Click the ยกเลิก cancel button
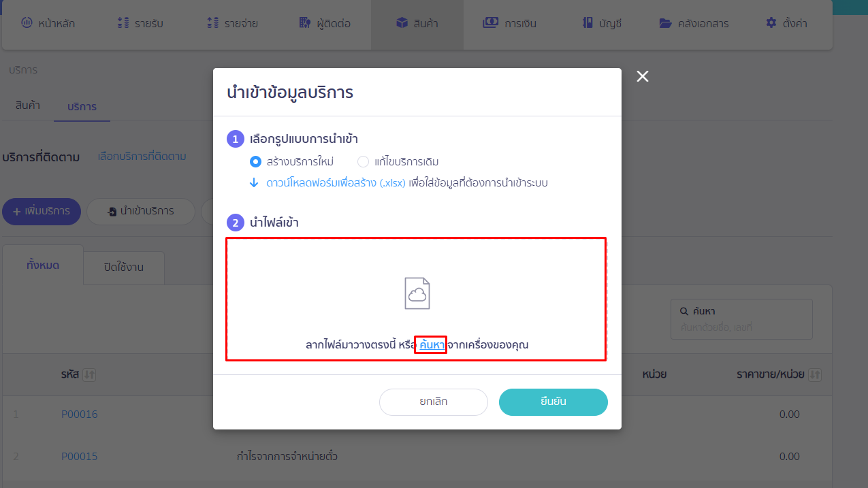Image resolution: width=868 pixels, height=488 pixels. click(434, 402)
